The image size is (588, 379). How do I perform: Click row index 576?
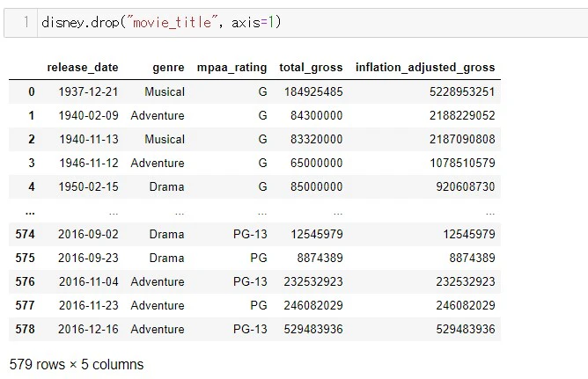coord(26,281)
